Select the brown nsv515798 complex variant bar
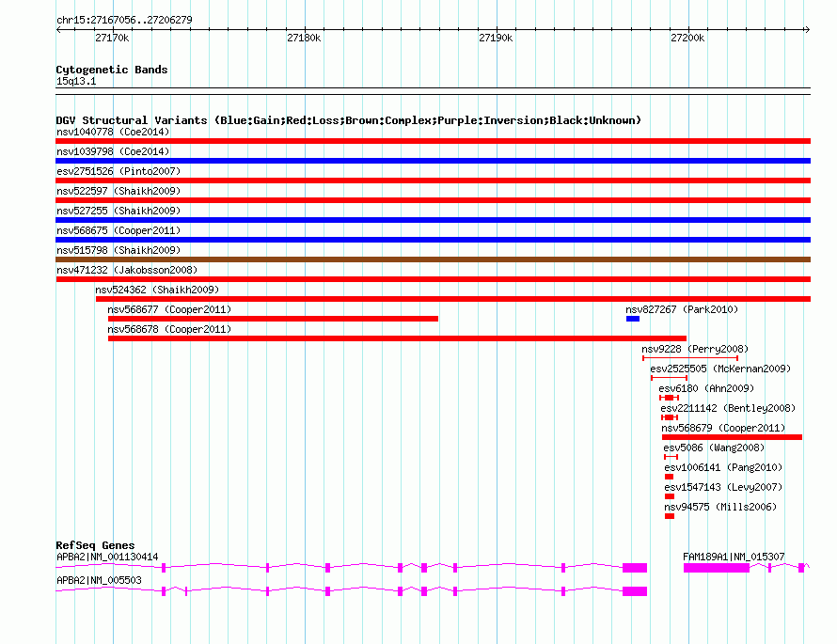 click(433, 259)
